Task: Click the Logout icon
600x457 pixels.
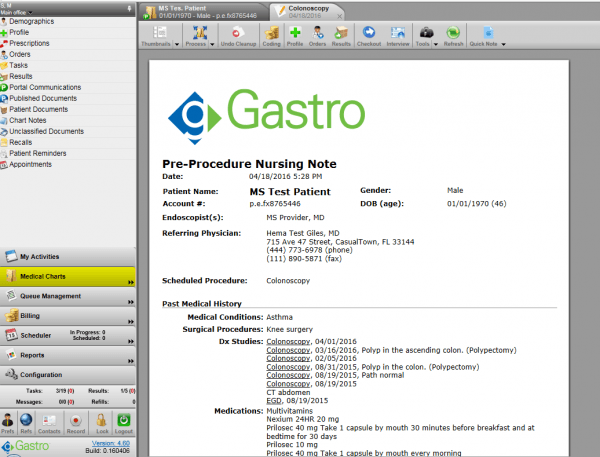Action: pyautogui.click(x=124, y=423)
